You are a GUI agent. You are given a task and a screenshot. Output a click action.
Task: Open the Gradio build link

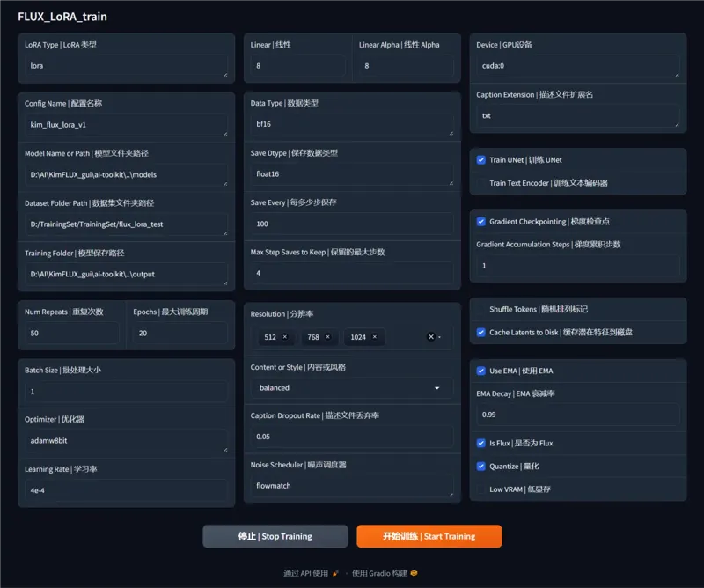point(385,573)
